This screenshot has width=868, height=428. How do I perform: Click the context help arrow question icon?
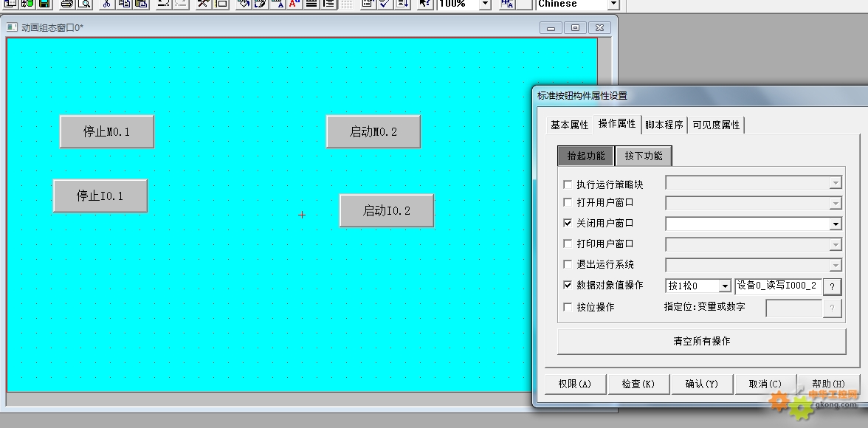[x=424, y=4]
